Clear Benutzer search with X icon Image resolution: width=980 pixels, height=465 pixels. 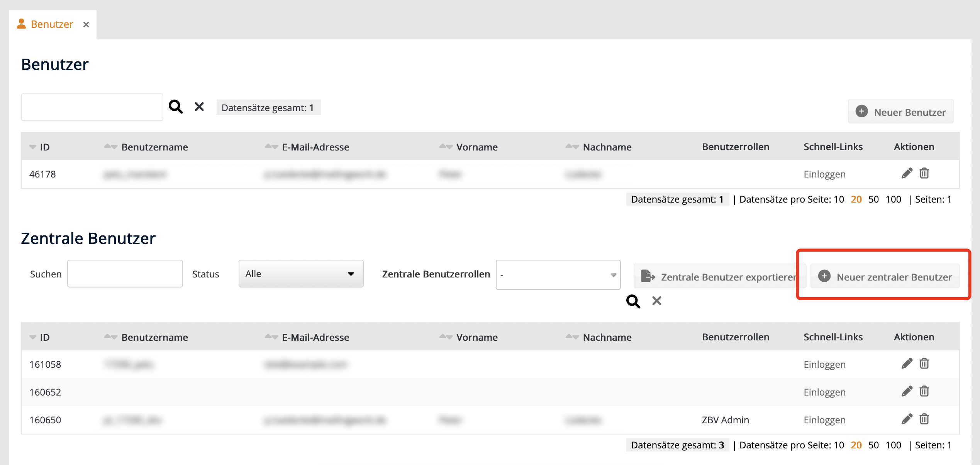(199, 107)
